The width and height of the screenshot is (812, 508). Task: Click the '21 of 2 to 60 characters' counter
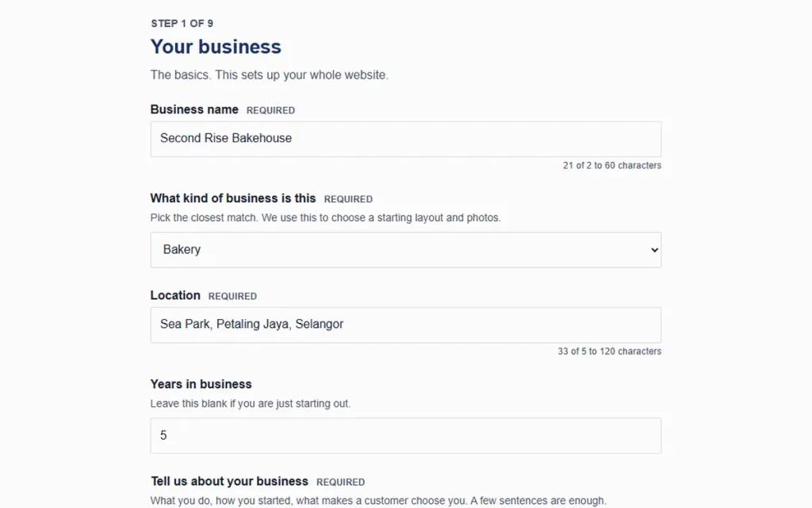point(612,165)
